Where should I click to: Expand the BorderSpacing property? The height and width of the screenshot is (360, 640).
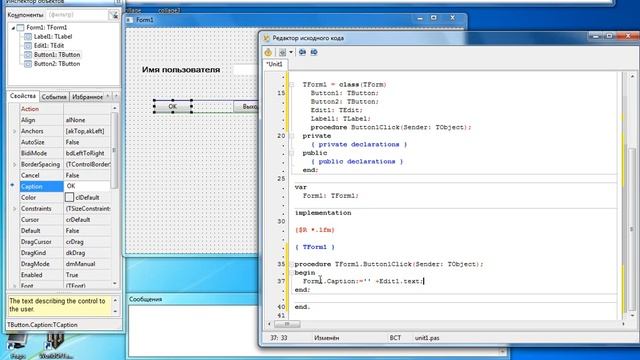14,164
